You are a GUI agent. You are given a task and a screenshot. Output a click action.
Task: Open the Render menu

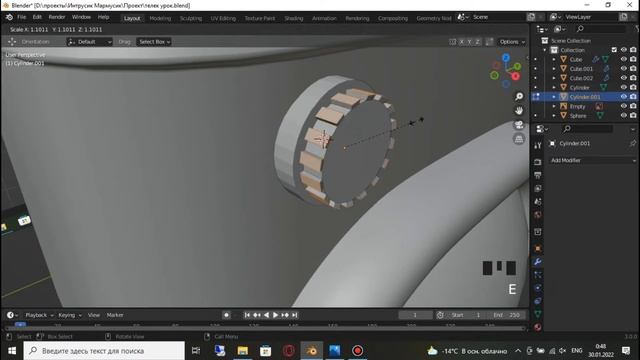click(x=57, y=17)
